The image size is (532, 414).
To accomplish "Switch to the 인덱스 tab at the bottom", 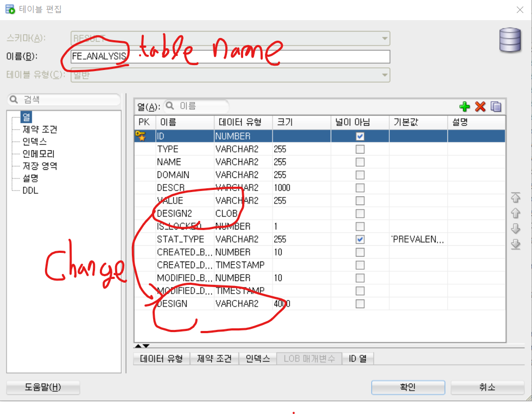I will [x=257, y=358].
